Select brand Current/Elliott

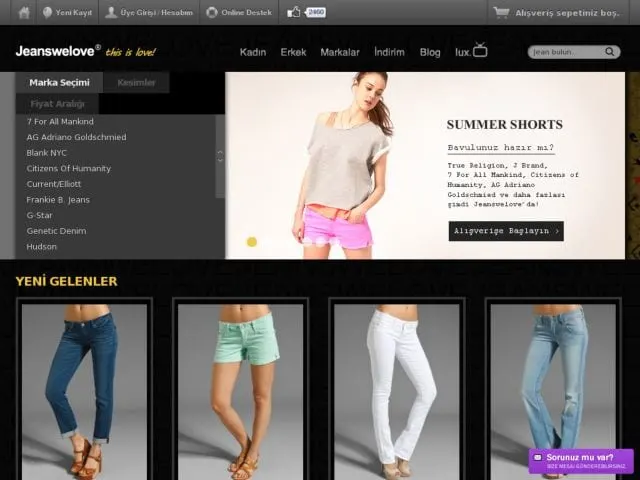coord(54,184)
